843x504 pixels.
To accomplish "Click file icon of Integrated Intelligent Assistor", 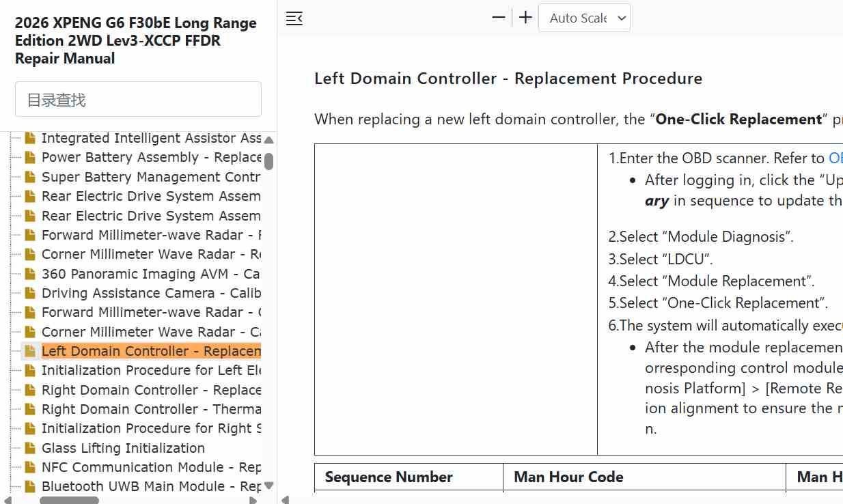I will 29,138.
